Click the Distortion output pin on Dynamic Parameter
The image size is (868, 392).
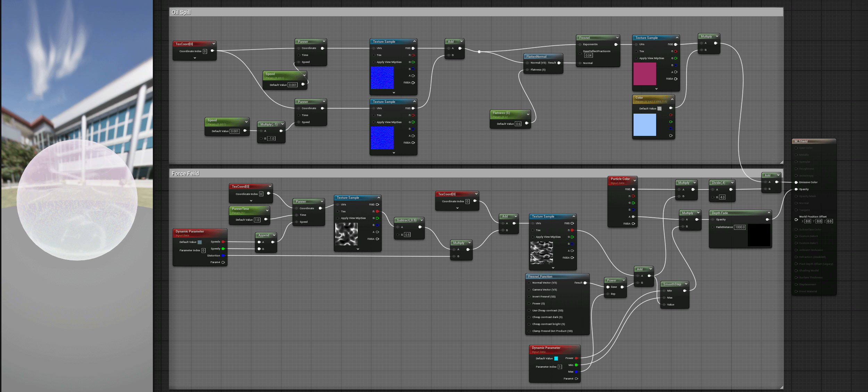tap(223, 256)
